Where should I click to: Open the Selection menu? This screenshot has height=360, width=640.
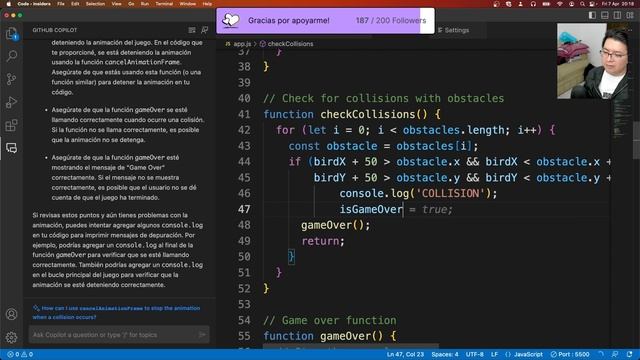click(95, 4)
